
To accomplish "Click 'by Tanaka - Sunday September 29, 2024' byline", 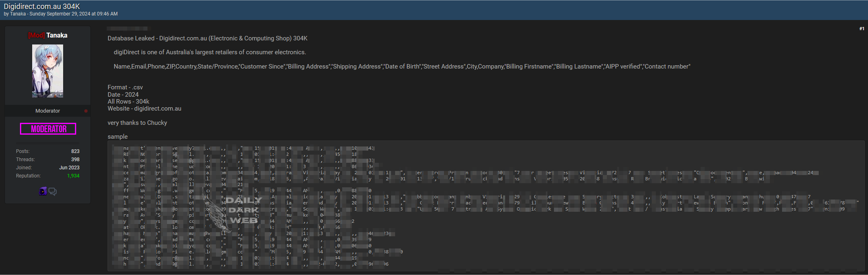I will 61,14.
